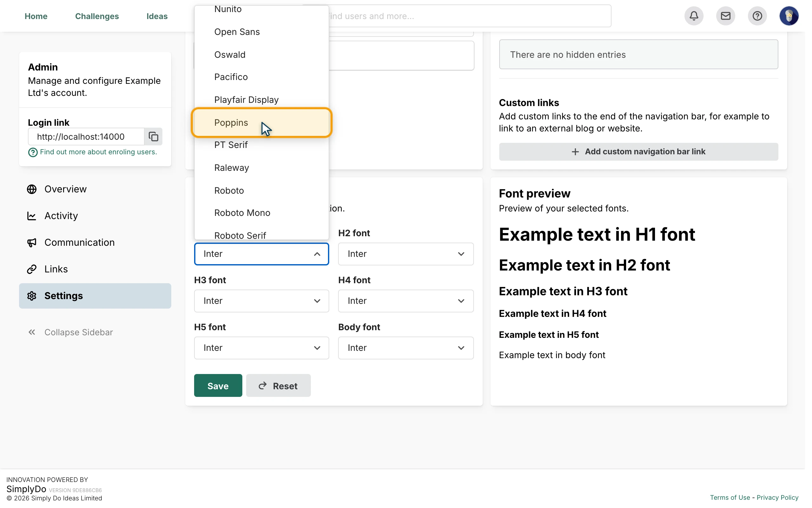Image resolution: width=812 pixels, height=508 pixels.
Task: Open the H3 font dropdown
Action: (x=261, y=301)
